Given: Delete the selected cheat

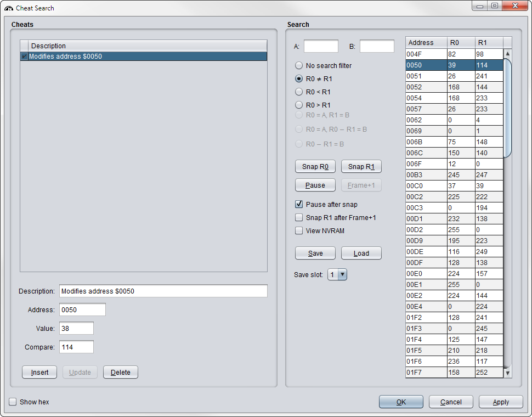Looking at the screenshot, I should point(121,372).
